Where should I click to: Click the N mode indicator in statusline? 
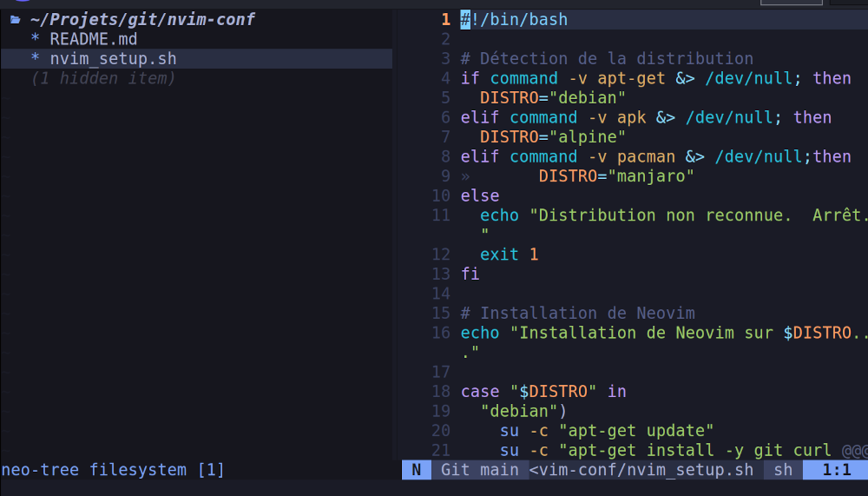coord(417,470)
